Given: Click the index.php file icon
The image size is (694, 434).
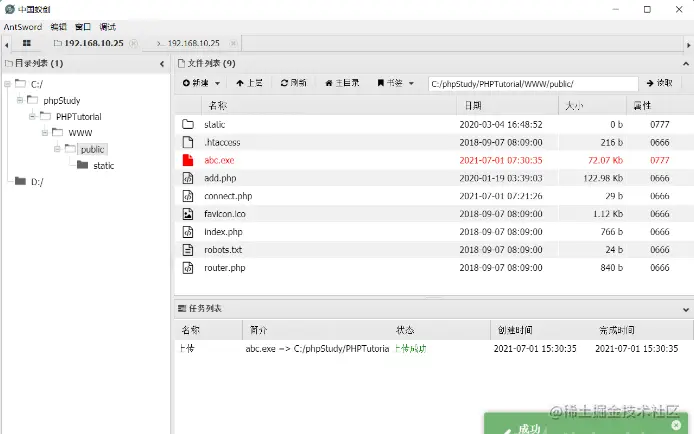Looking at the screenshot, I should [x=188, y=232].
